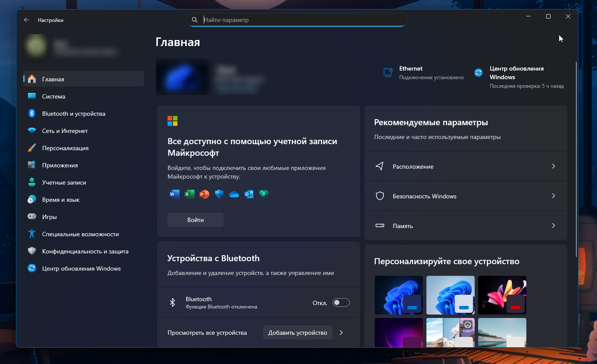Click the Приложения icon in the sidebar
Image resolution: width=597 pixels, height=364 pixels.
click(x=32, y=165)
